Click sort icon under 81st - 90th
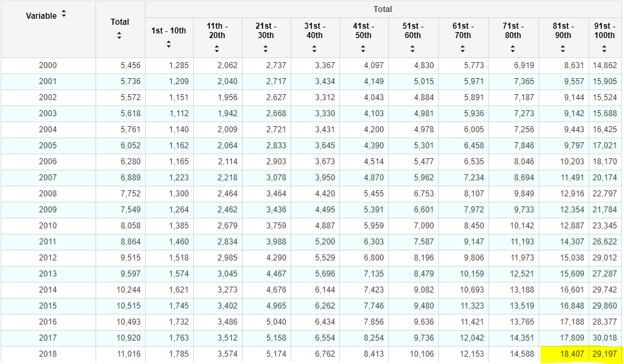The image size is (624, 364). [563, 49]
